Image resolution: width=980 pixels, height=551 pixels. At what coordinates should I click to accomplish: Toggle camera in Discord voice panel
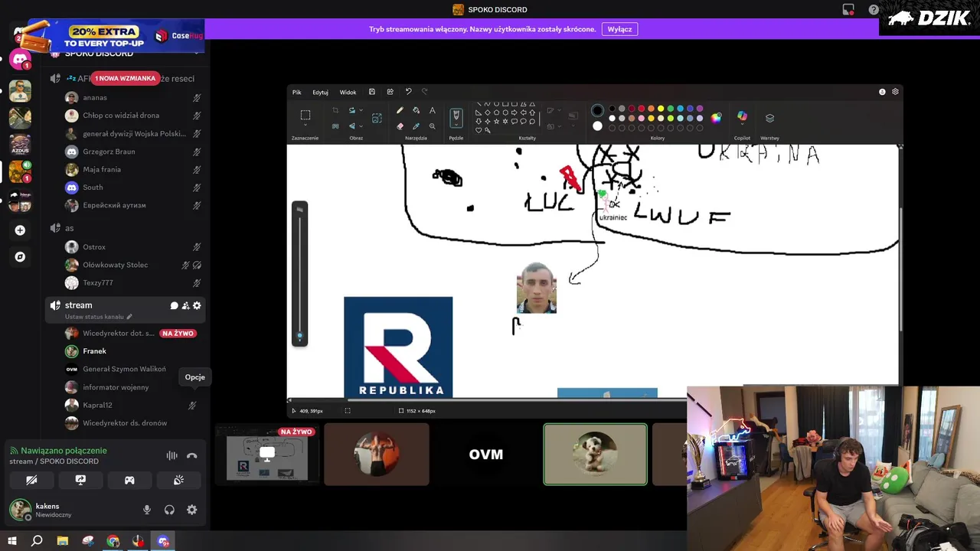[31, 480]
